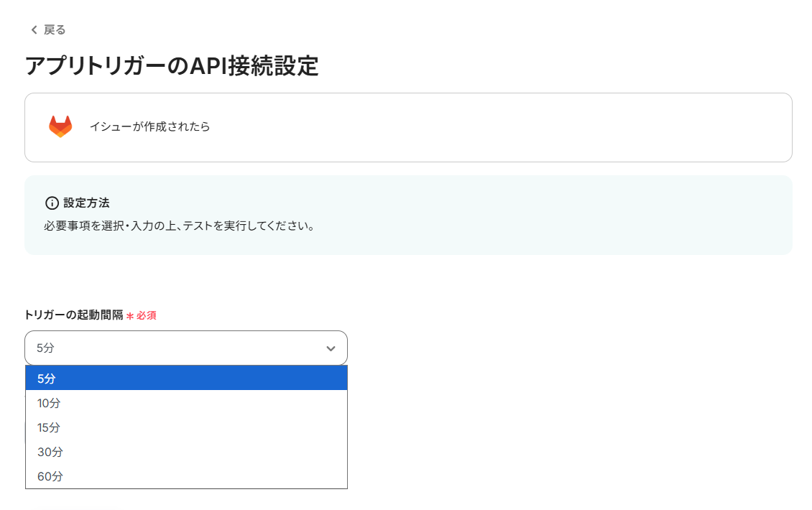Click the red 必須 required label

tap(147, 315)
